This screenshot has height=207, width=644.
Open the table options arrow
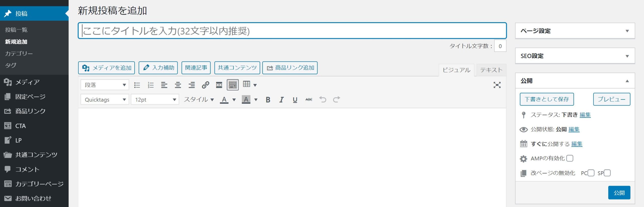coord(255,85)
